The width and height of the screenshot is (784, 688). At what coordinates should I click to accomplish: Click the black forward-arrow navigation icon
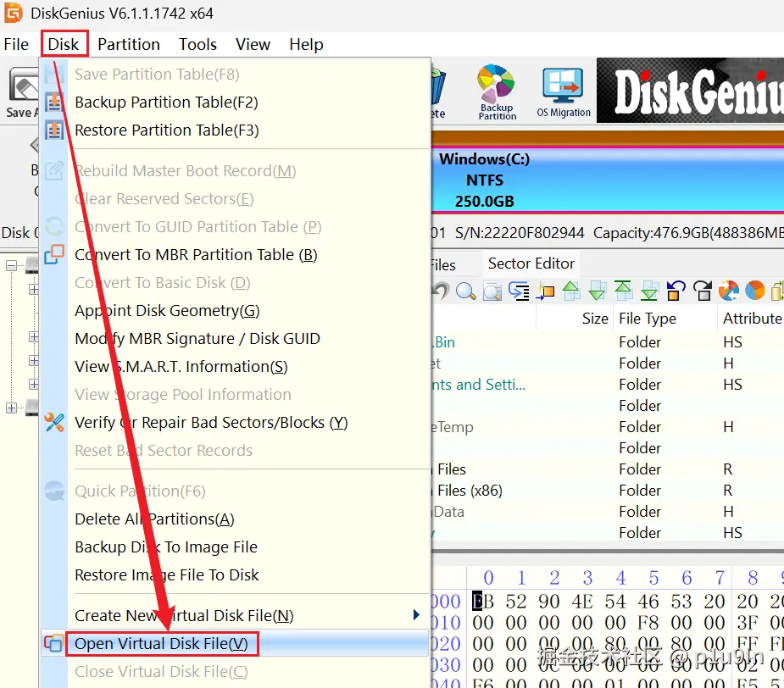(702, 291)
